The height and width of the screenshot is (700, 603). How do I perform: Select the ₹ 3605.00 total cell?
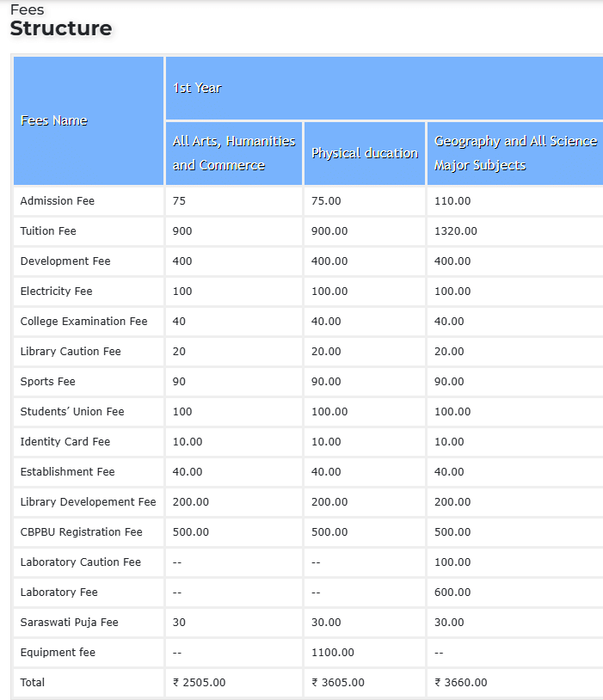click(x=337, y=682)
